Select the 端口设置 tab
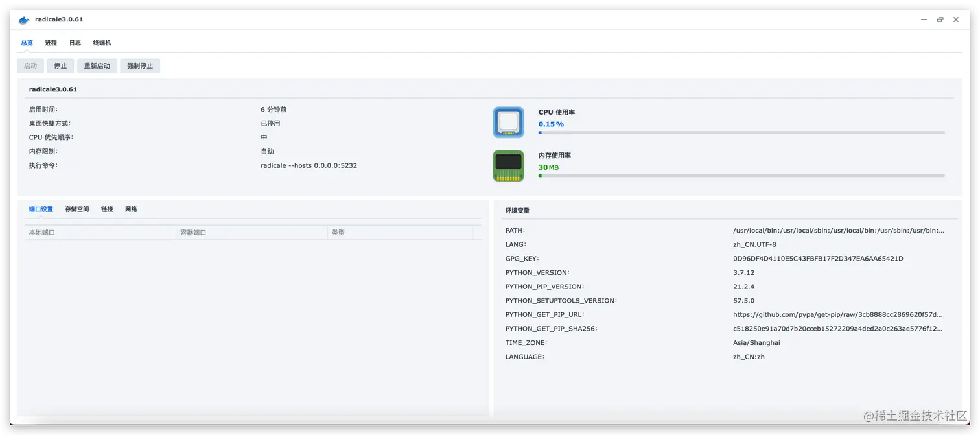The image size is (980, 435). click(x=41, y=209)
